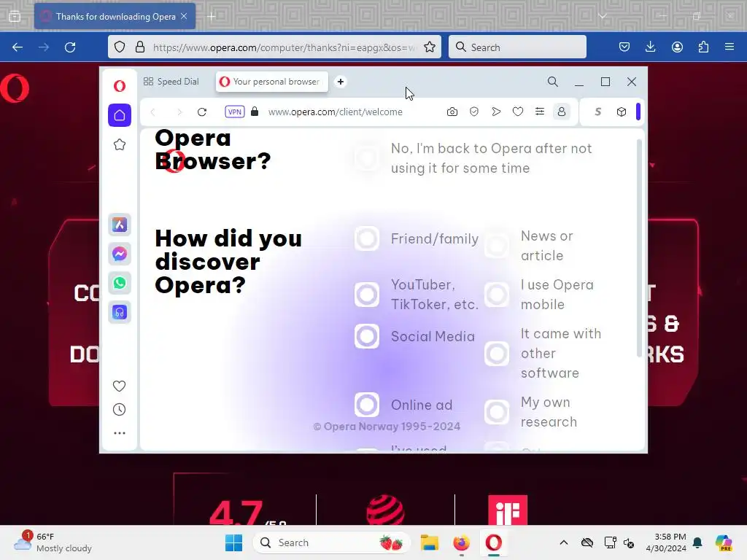747x560 pixels.
Task: Select the Online ad radio option
Action: pyautogui.click(x=367, y=405)
